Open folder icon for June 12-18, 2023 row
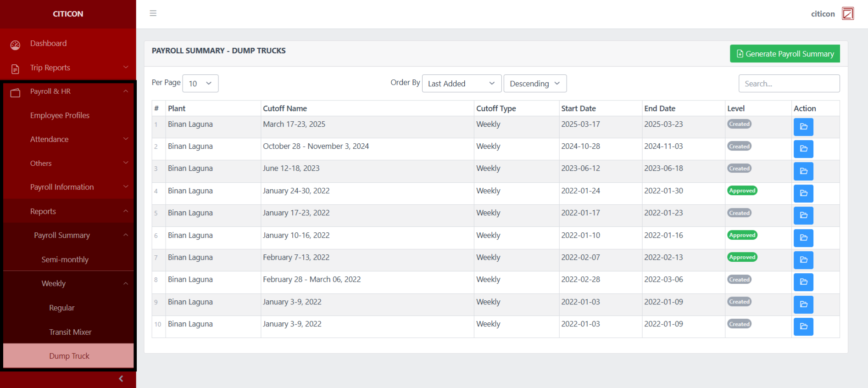868x388 pixels. click(803, 171)
